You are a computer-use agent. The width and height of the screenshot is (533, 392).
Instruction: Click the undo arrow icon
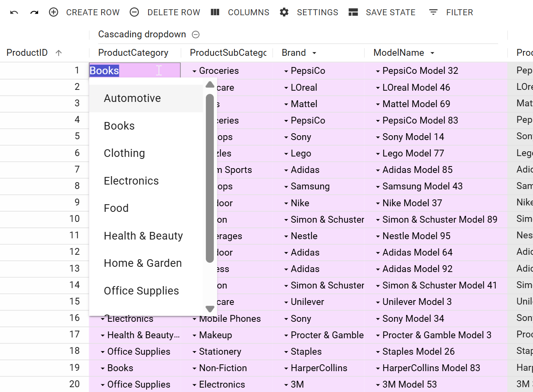(14, 12)
